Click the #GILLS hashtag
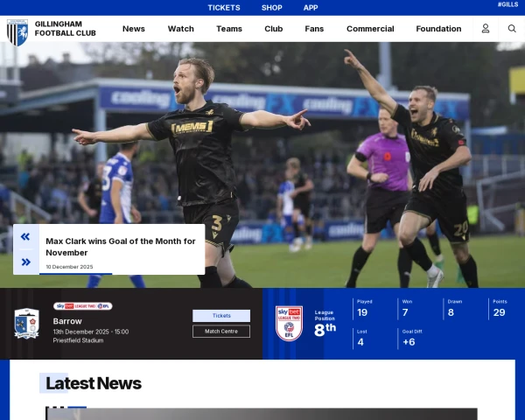525x420 pixels. pyautogui.click(x=507, y=4)
